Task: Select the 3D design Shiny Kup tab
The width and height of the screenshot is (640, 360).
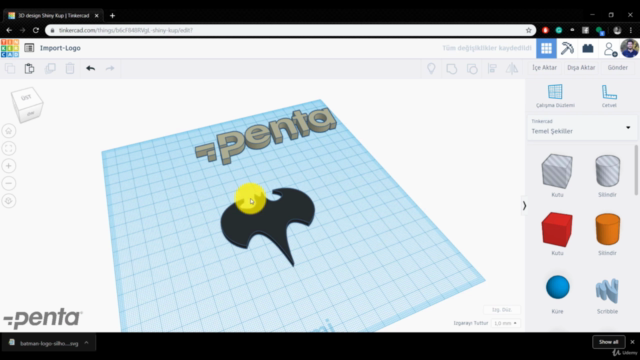Action: click(52, 16)
